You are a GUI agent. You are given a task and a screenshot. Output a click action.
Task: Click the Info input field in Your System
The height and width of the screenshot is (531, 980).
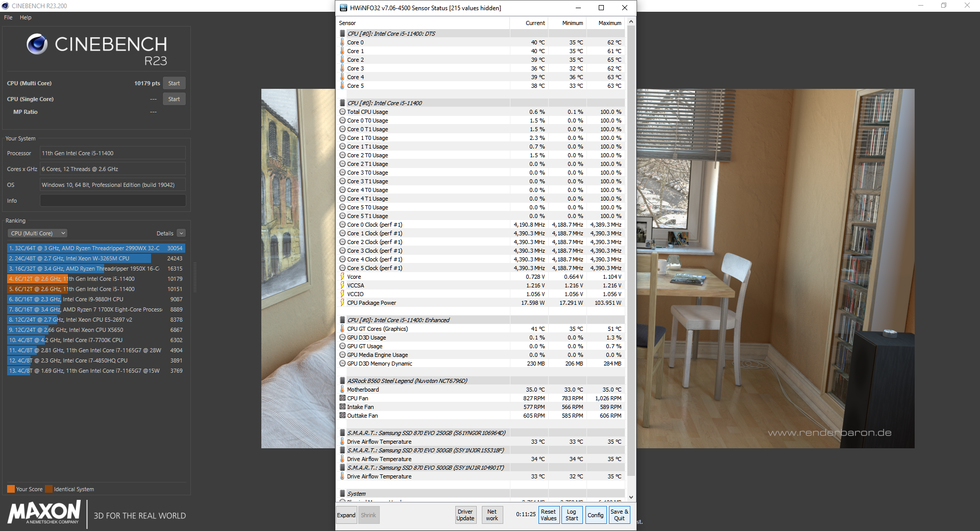[x=113, y=201]
